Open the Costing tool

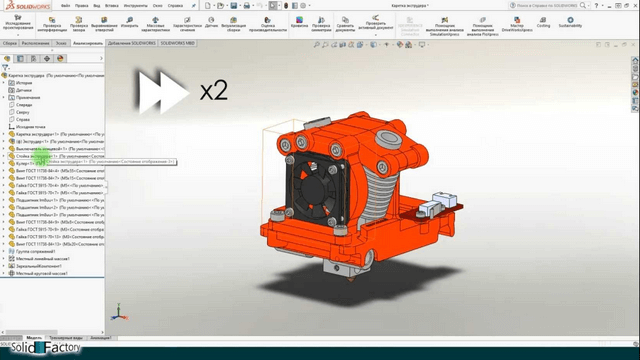click(x=543, y=22)
